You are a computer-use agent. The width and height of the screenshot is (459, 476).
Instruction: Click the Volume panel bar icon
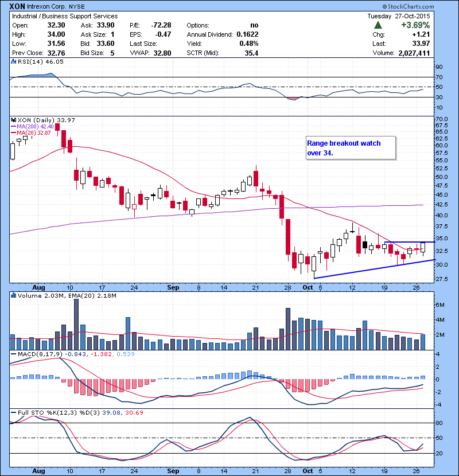click(13, 295)
